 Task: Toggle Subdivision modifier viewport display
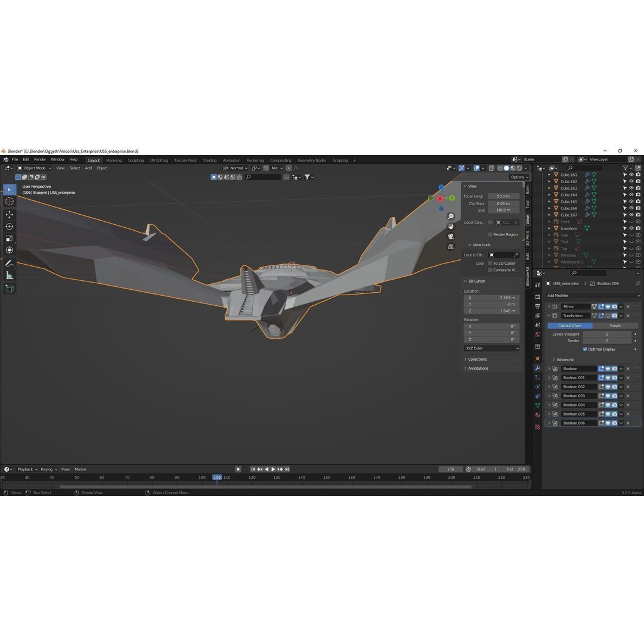[608, 316]
